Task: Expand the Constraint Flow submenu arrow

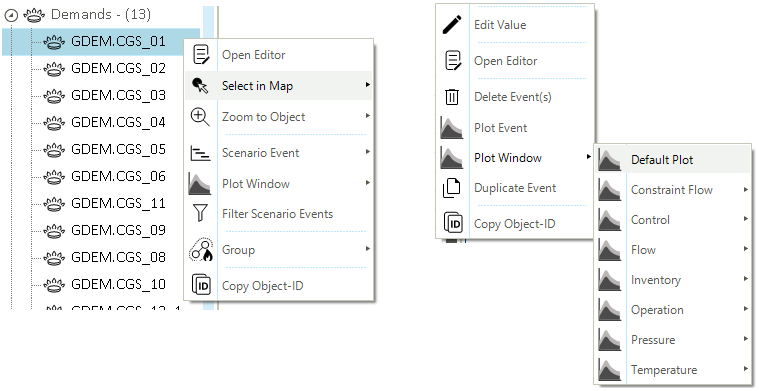Action: (x=746, y=189)
